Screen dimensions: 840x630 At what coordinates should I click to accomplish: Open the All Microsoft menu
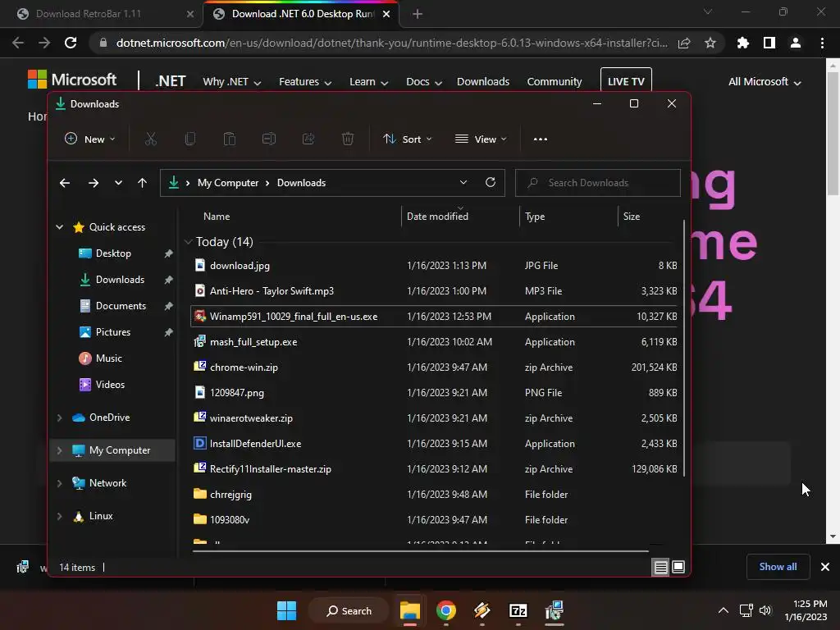point(765,82)
